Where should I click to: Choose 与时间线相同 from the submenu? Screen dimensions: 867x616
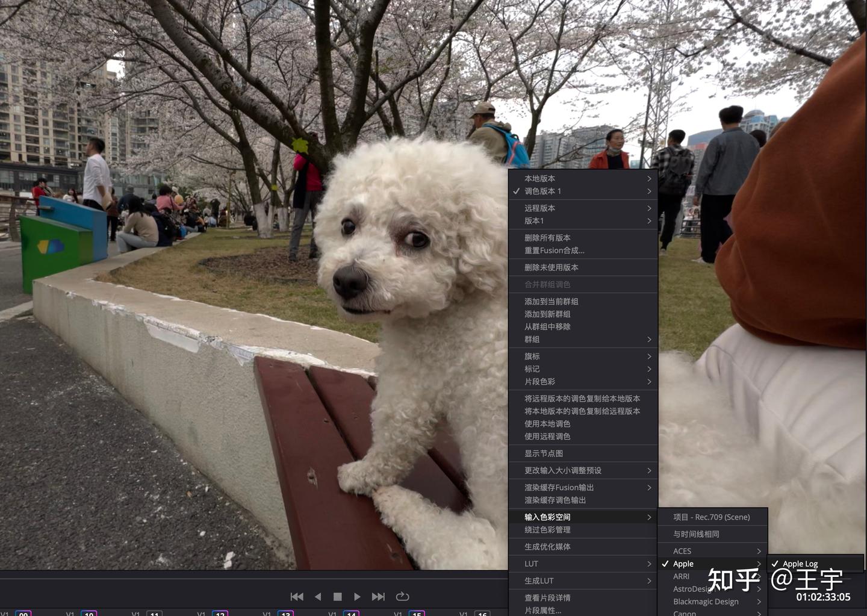click(698, 534)
